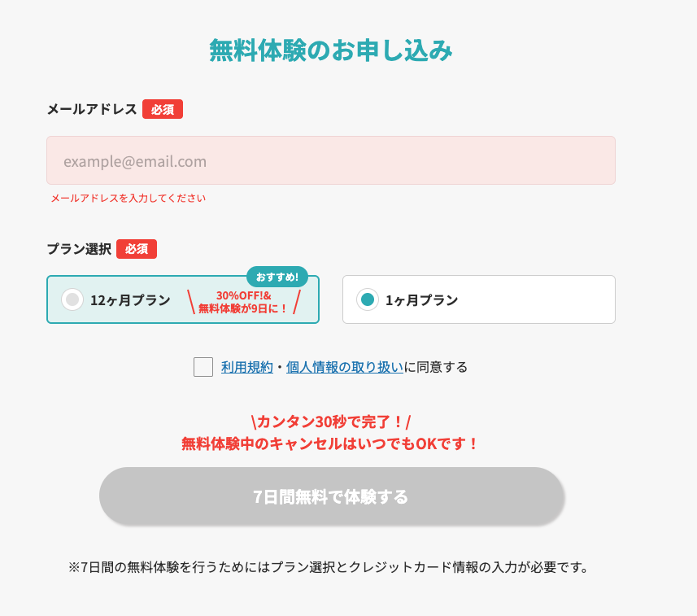Screen dimensions: 697x616
Task: Click the おすすめ! badge on the plan
Action: coord(277,277)
